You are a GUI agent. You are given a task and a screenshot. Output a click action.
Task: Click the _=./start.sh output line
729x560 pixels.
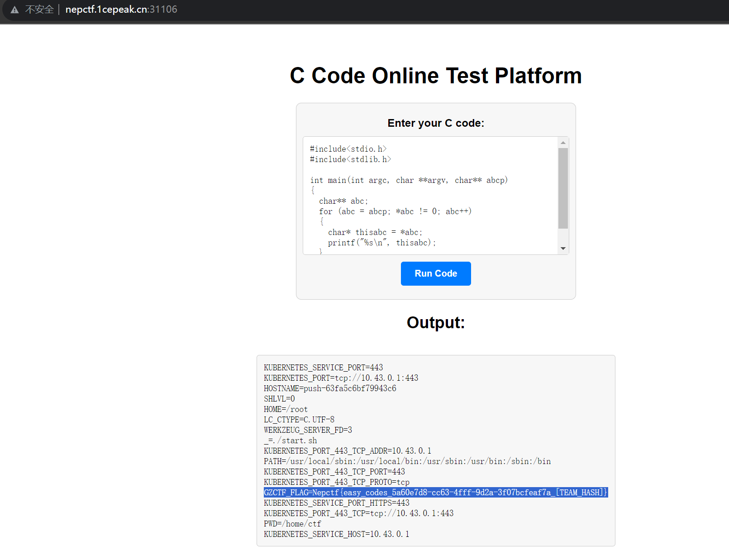(x=291, y=440)
